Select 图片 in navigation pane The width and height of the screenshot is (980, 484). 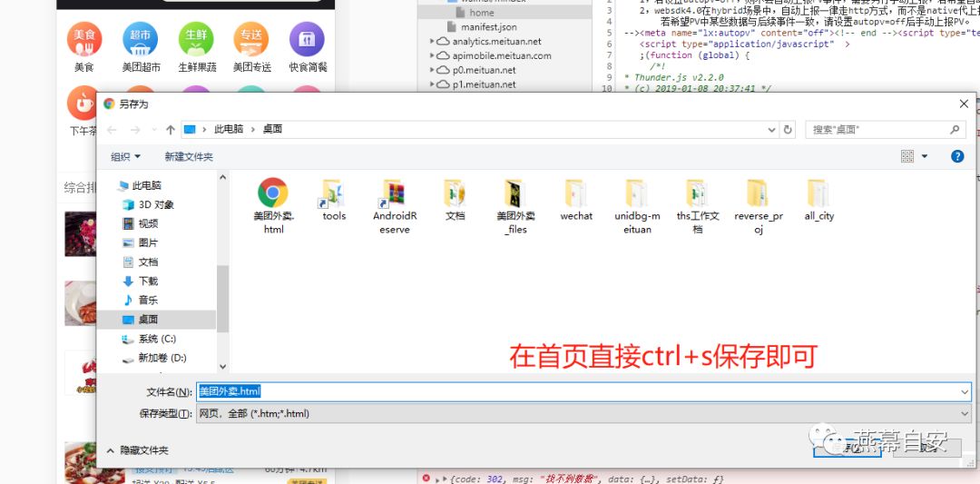tap(140, 242)
